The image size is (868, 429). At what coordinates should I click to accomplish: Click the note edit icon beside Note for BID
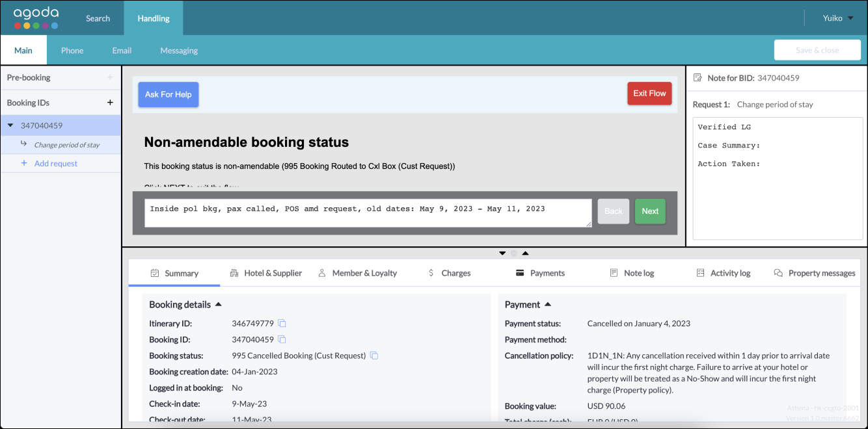pyautogui.click(x=698, y=78)
